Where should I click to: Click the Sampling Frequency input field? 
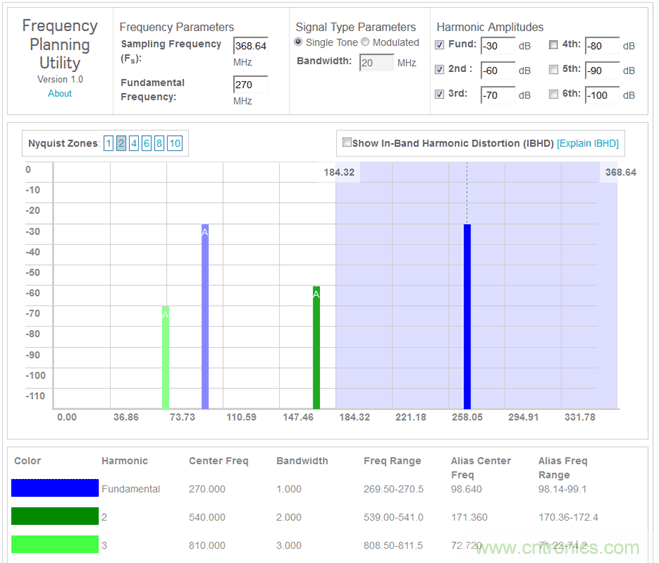click(250, 46)
